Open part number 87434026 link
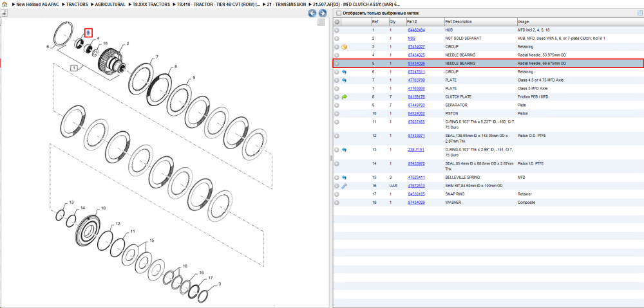 [416, 64]
